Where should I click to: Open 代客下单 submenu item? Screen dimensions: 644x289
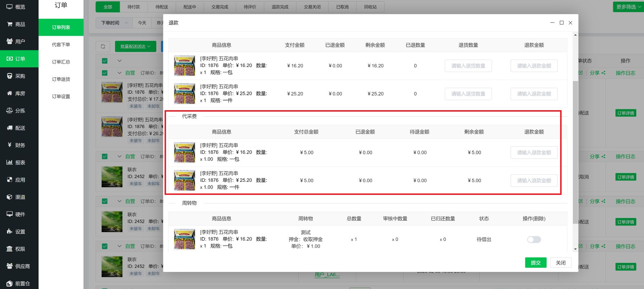(x=61, y=45)
